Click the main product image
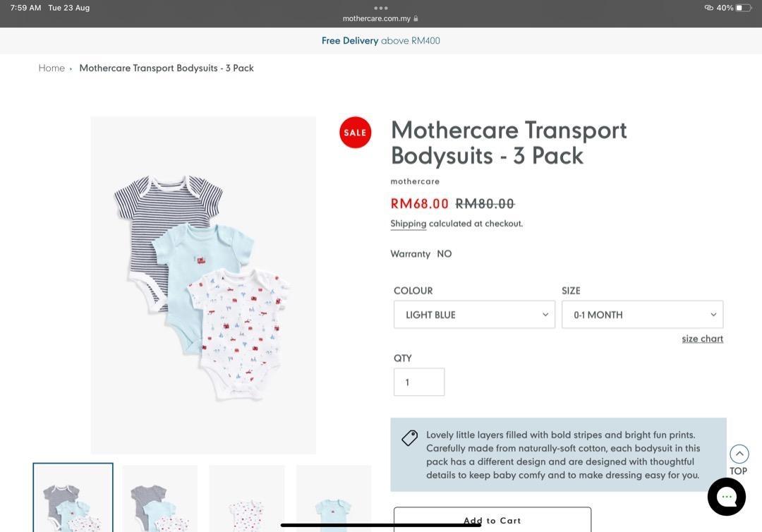 (203, 285)
